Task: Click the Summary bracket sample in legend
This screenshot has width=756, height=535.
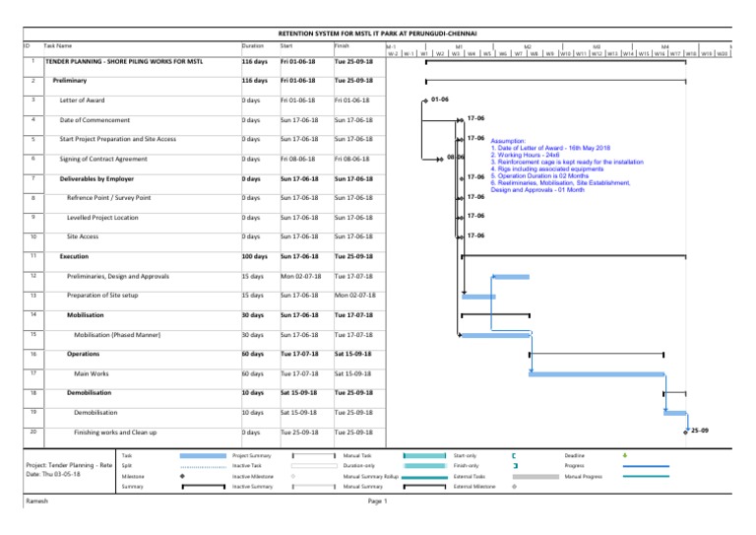Action: (203, 487)
